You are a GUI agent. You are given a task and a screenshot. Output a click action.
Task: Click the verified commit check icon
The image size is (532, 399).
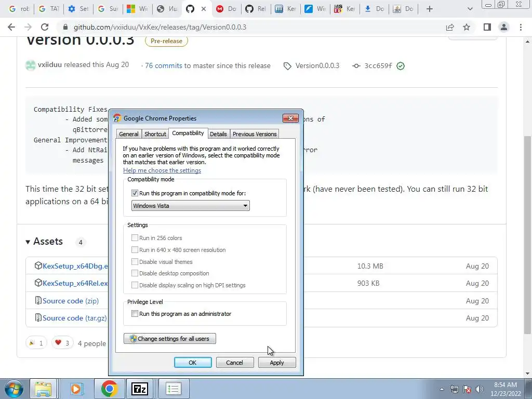[401, 66]
